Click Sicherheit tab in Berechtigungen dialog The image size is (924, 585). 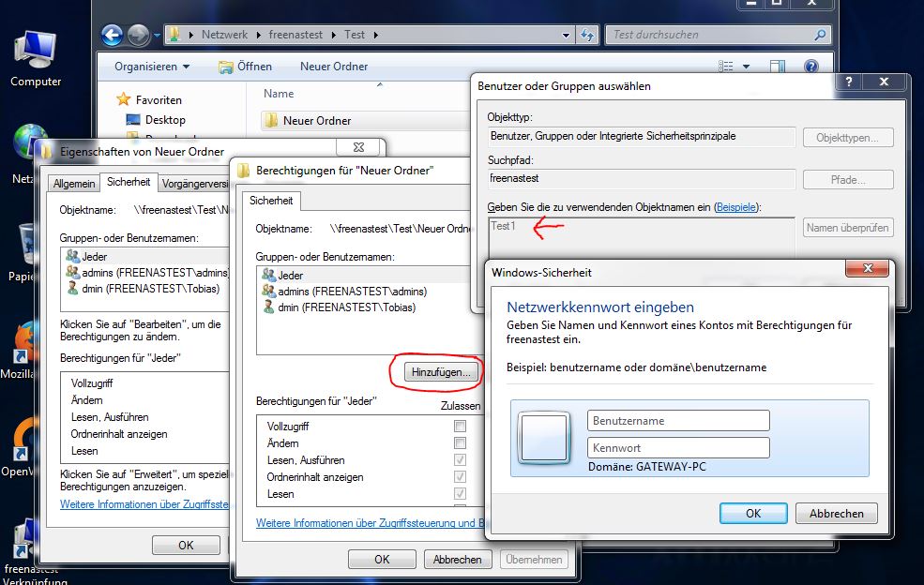point(271,201)
